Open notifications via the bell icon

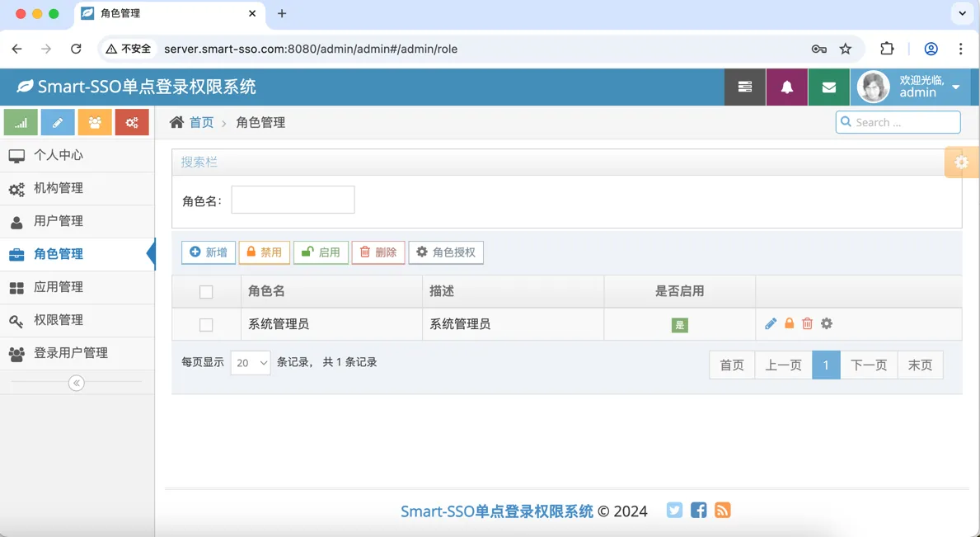[x=786, y=86]
